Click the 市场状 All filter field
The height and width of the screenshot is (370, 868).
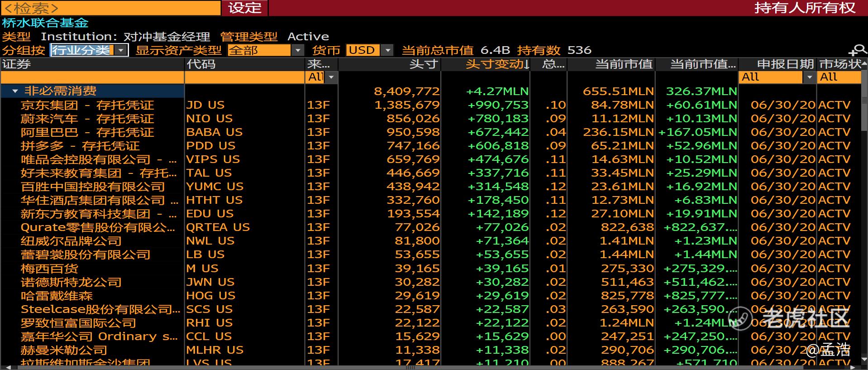[x=840, y=77]
